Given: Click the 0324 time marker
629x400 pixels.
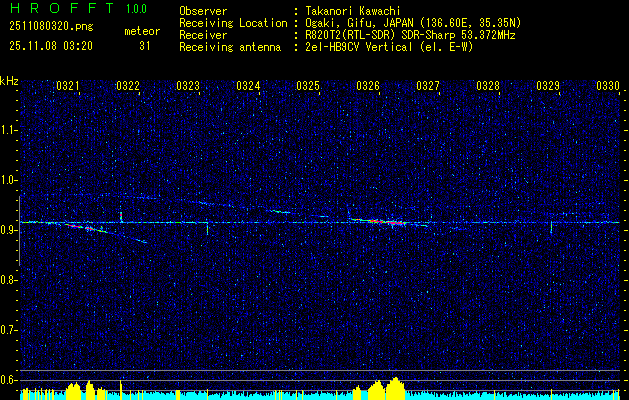Looking at the screenshot, I should [248, 86].
